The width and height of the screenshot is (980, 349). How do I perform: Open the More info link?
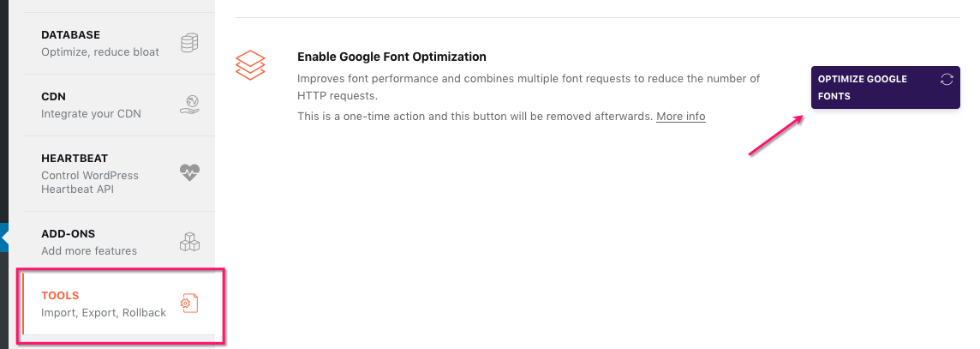681,116
